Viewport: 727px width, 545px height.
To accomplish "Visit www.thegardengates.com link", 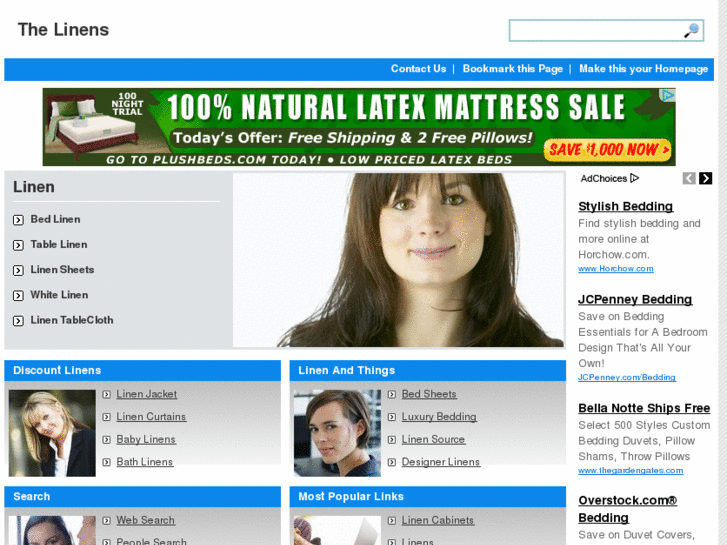I will tap(631, 470).
